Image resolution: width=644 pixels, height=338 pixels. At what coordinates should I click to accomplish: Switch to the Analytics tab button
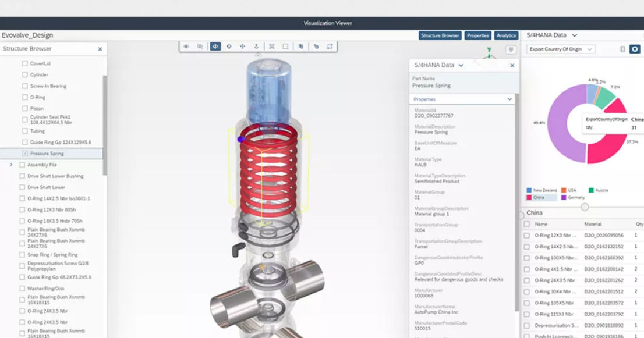[506, 35]
